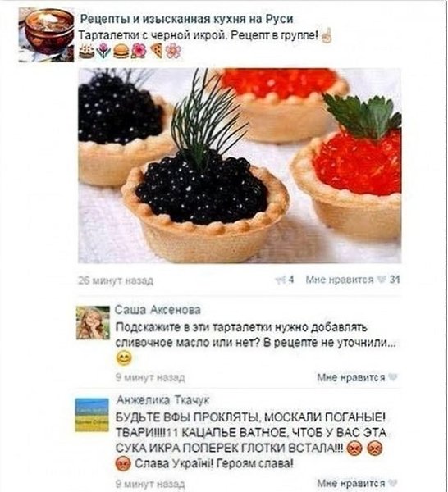448x492 pixels.
Task: Open Саша Аксенова's avatar
Action: click(94, 323)
